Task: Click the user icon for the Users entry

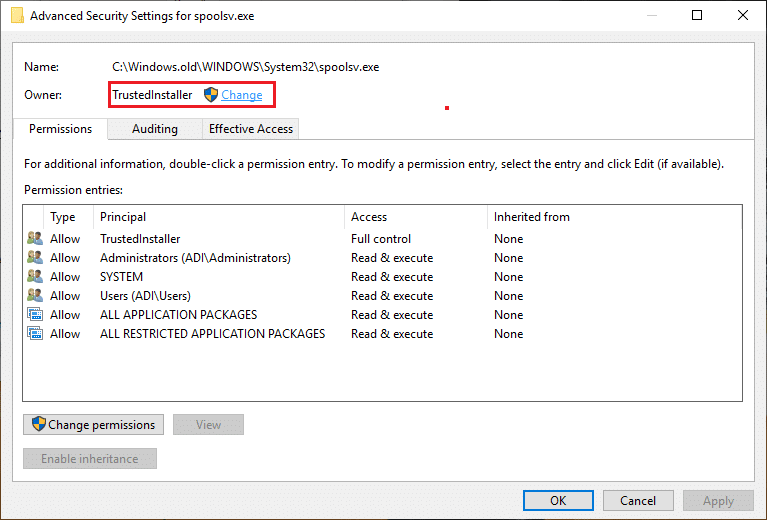Action: tap(35, 296)
